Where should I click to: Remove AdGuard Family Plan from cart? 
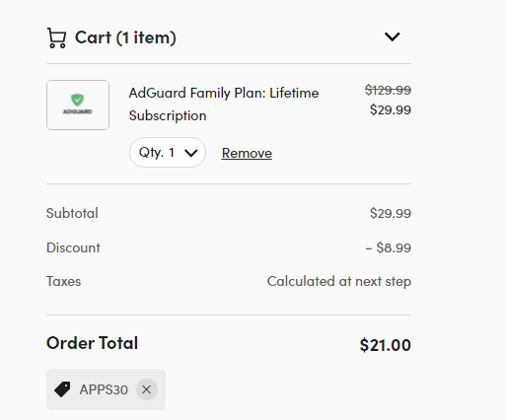[247, 153]
